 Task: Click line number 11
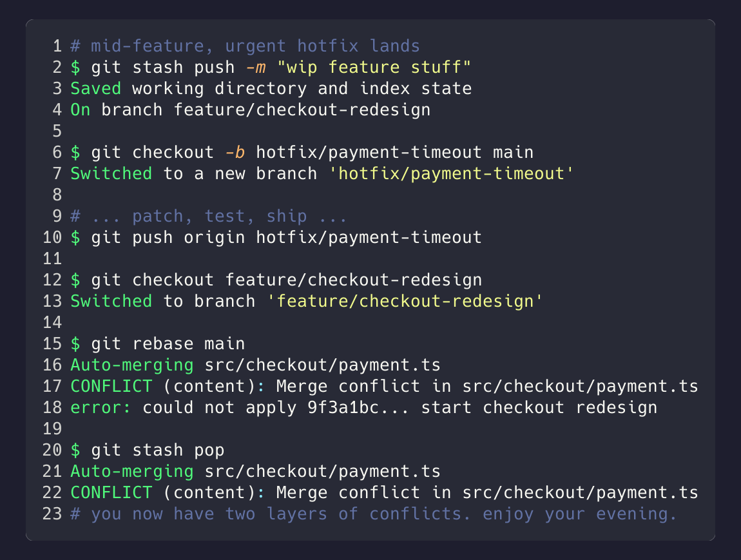coord(52,259)
